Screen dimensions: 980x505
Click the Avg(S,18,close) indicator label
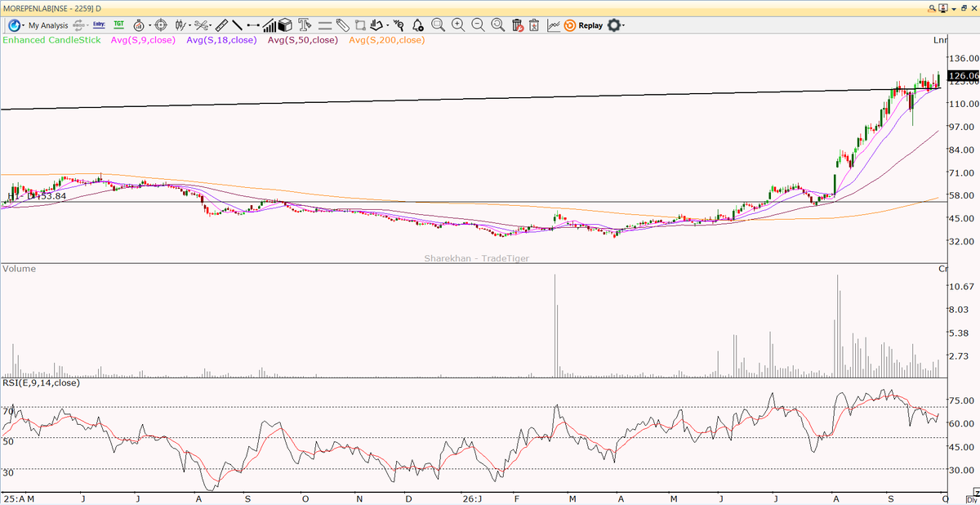pos(221,40)
